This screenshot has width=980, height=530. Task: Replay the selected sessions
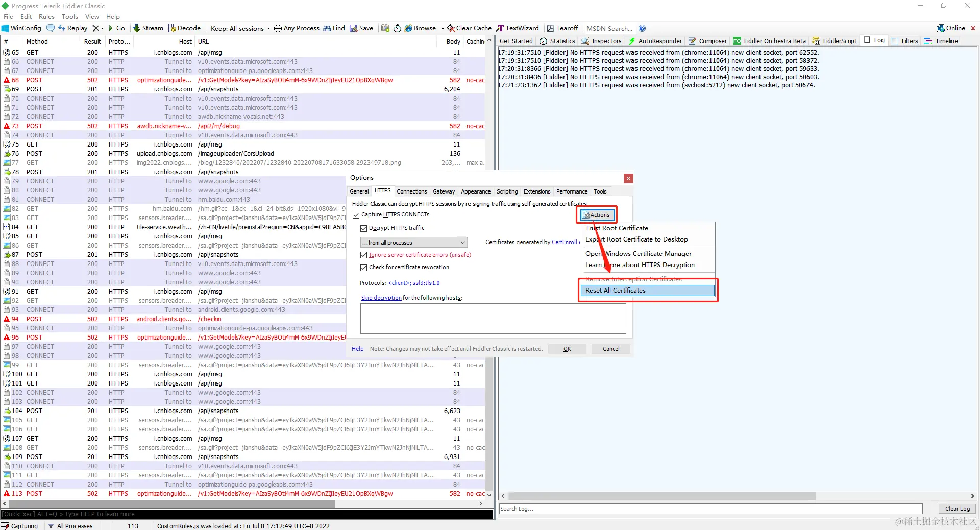pyautogui.click(x=73, y=28)
